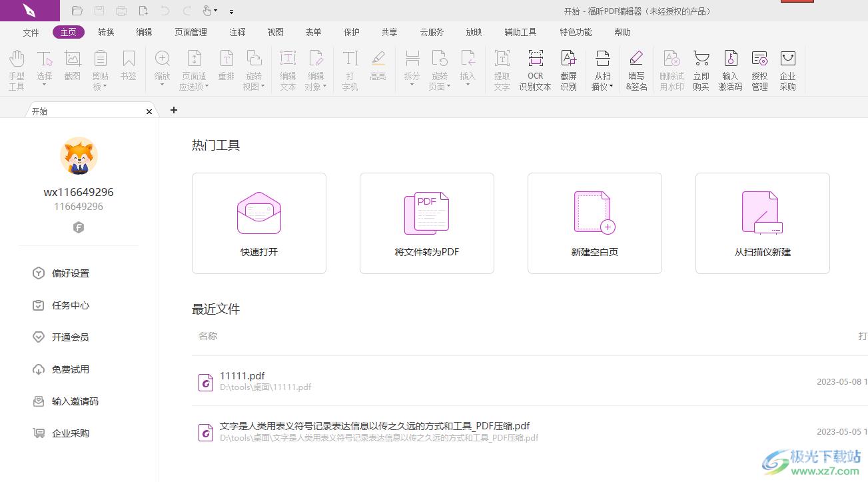Open recent file 11111.pdf
This screenshot has height=482, width=868.
(530, 381)
